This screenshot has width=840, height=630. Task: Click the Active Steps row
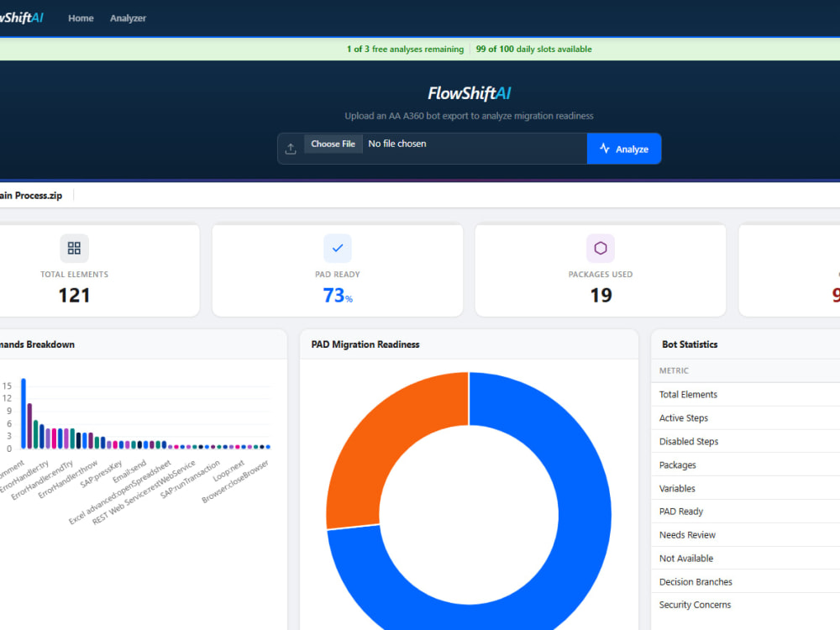click(x=746, y=417)
